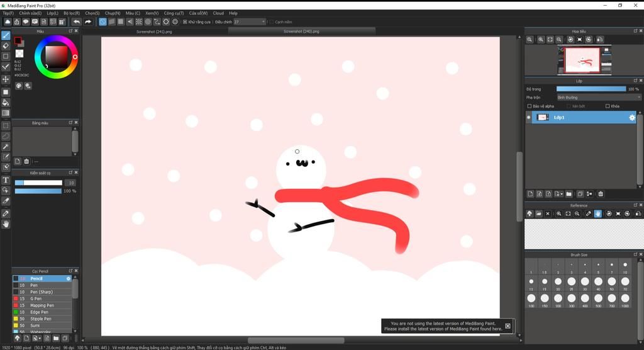Open the Lớp(L) menu
This screenshot has width=644, height=350.
[53, 13]
